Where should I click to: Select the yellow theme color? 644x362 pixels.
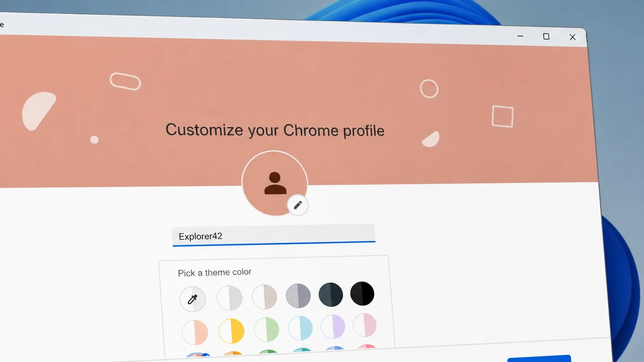[232, 331]
